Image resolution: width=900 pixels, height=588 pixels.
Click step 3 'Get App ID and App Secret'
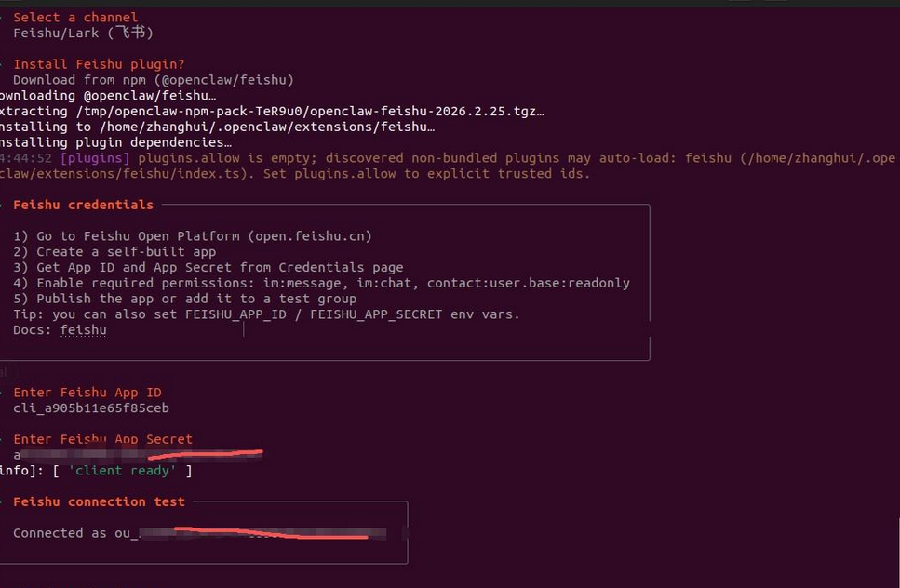coord(208,267)
